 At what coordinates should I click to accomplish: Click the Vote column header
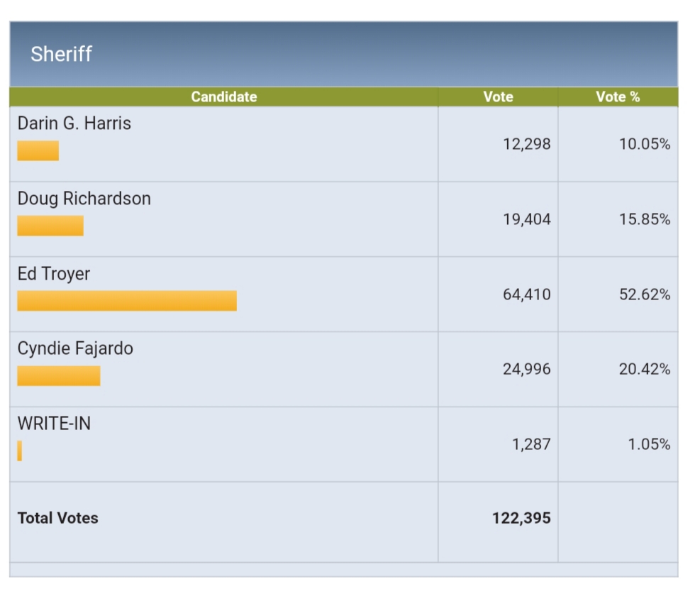click(498, 97)
